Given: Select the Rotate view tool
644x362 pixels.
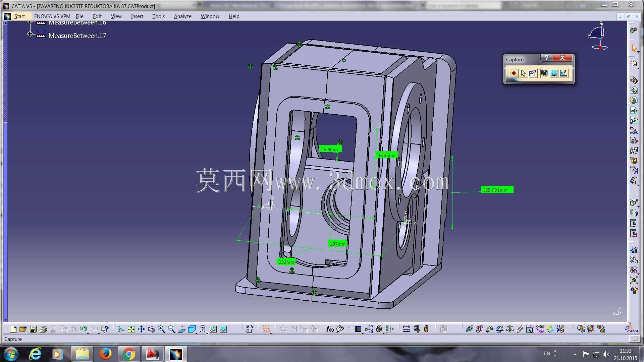Looking at the screenshot, I should pos(151,329).
